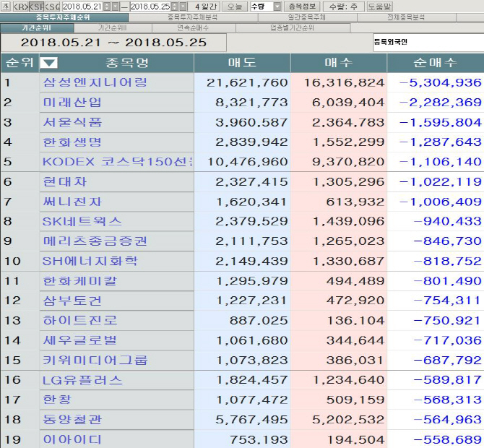This screenshot has width=484, height=448.
Task: Select the 기간순위I sub-tab
Action: 37,28
